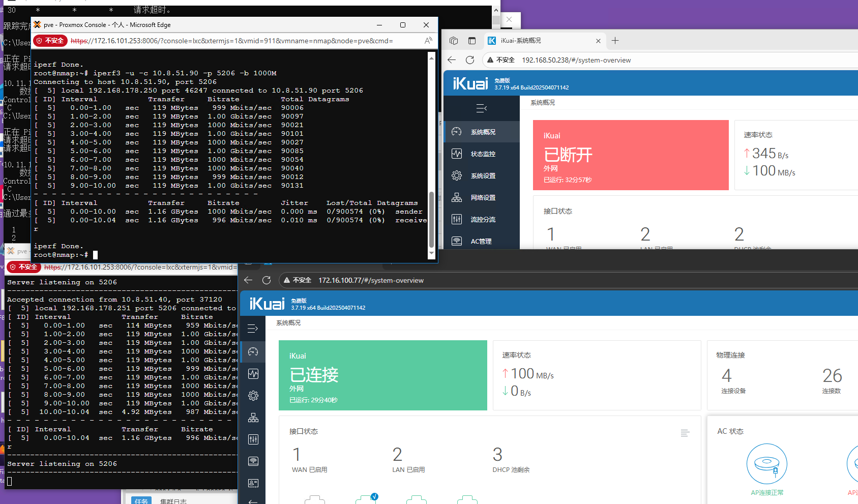
Task: Click the 192.168.50.238 address bar URL
Action: (x=576, y=60)
